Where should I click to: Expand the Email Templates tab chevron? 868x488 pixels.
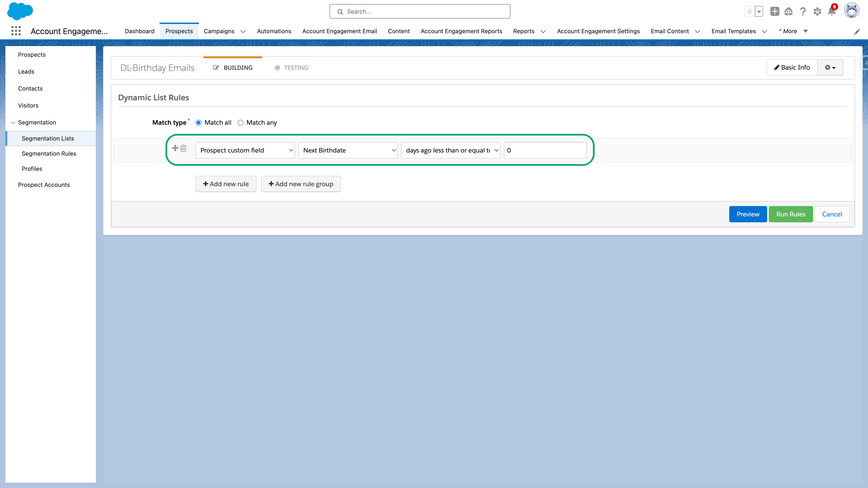764,31
